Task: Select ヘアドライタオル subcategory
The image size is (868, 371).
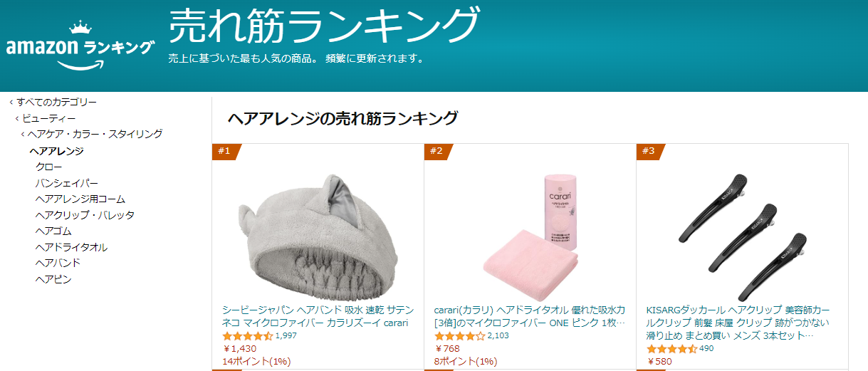Action: tap(71, 247)
